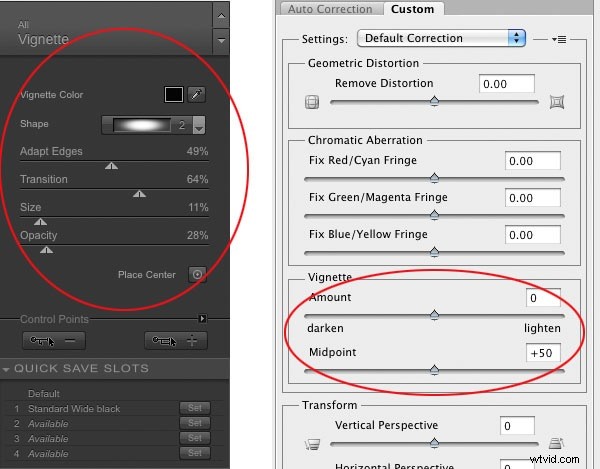This screenshot has width=600, height=469.
Task: Click Set button for slot 2
Action: pyautogui.click(x=195, y=423)
